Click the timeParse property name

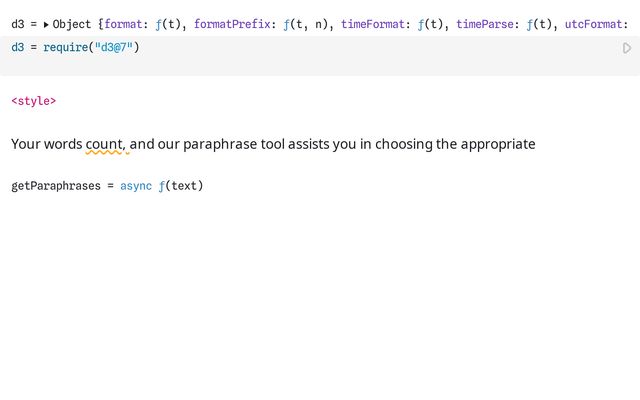[x=485, y=24]
